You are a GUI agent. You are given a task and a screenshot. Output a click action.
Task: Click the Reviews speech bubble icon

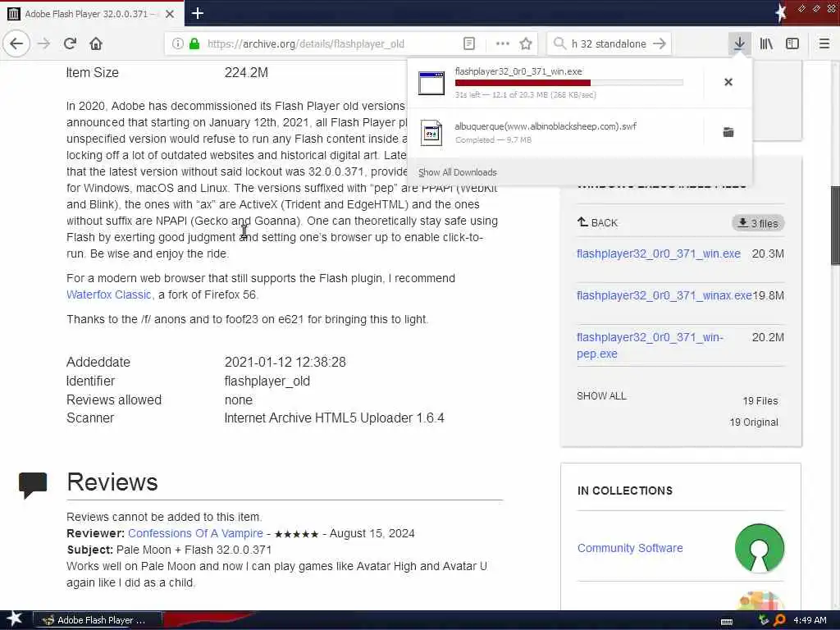[x=33, y=484]
